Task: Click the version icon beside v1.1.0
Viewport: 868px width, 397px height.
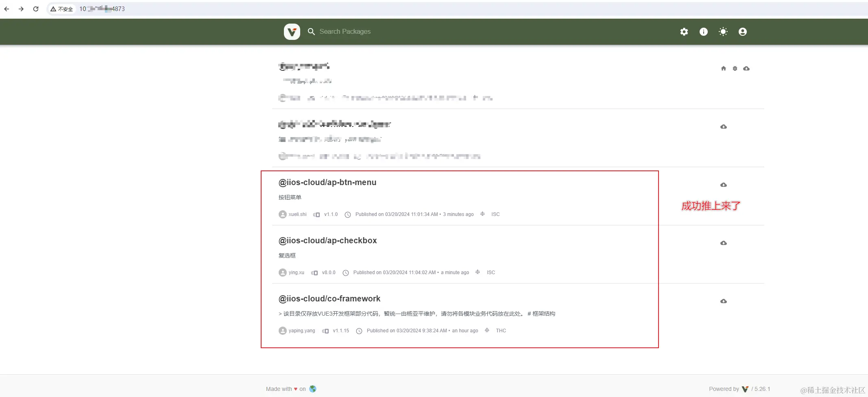Action: [x=316, y=214]
